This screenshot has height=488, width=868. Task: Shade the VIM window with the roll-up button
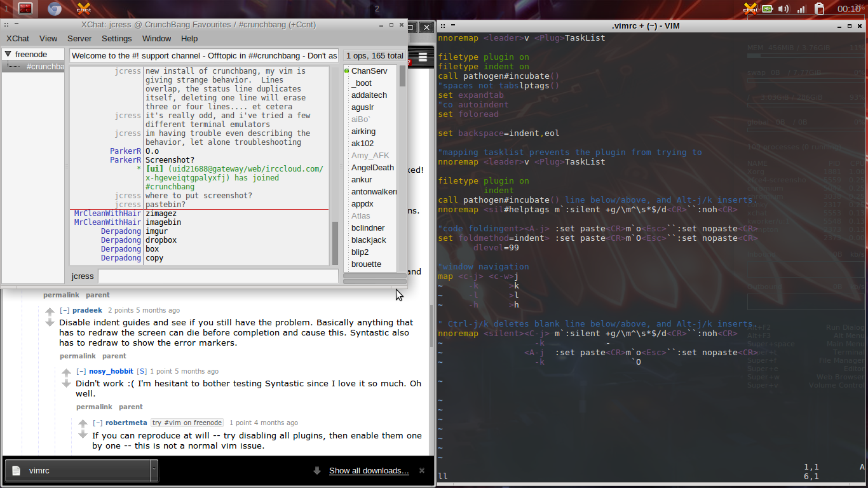point(453,25)
